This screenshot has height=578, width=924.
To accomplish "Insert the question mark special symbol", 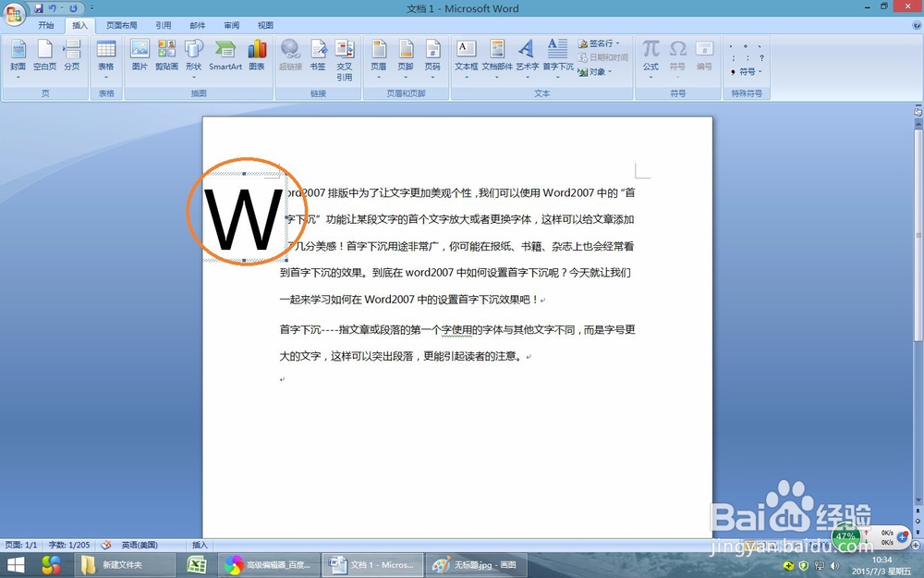I will point(761,57).
